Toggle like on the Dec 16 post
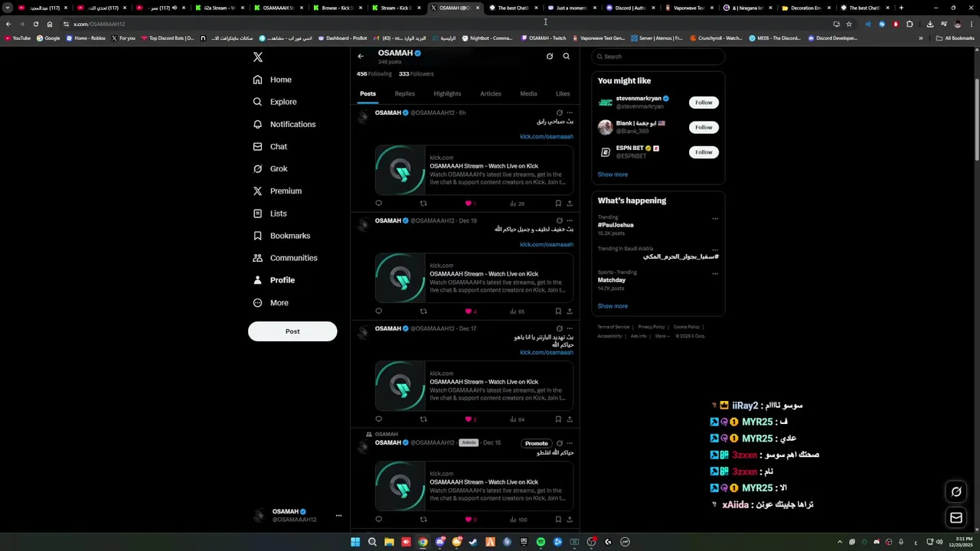This screenshot has height=551, width=980. pos(469,520)
